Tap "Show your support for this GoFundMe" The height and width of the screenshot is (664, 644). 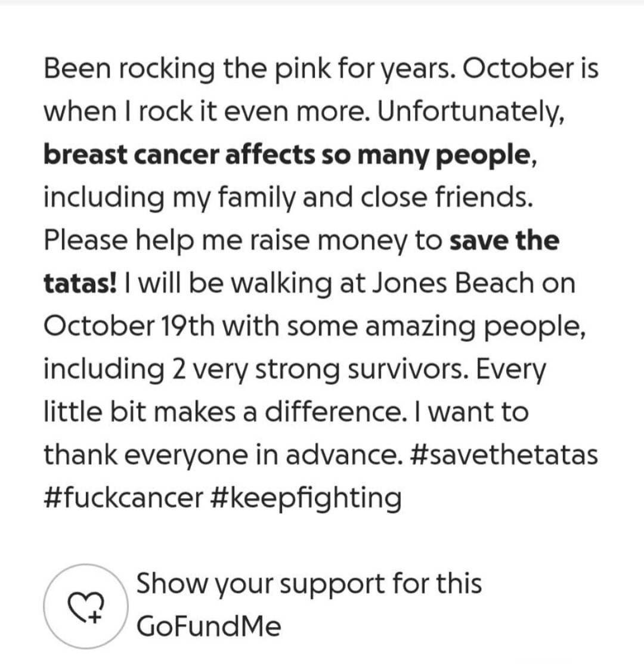click(x=309, y=584)
